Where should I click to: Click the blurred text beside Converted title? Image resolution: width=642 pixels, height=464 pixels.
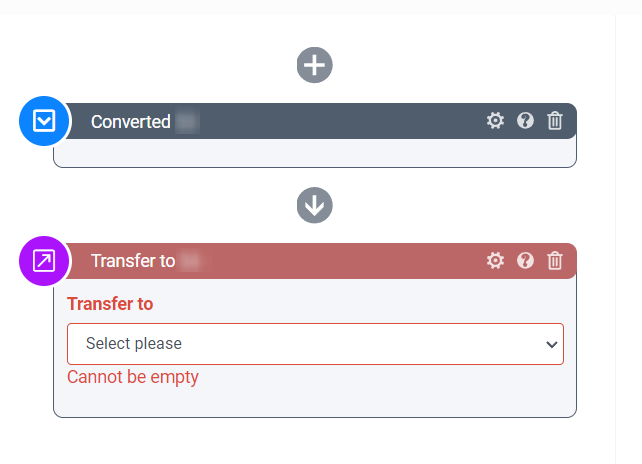187,122
